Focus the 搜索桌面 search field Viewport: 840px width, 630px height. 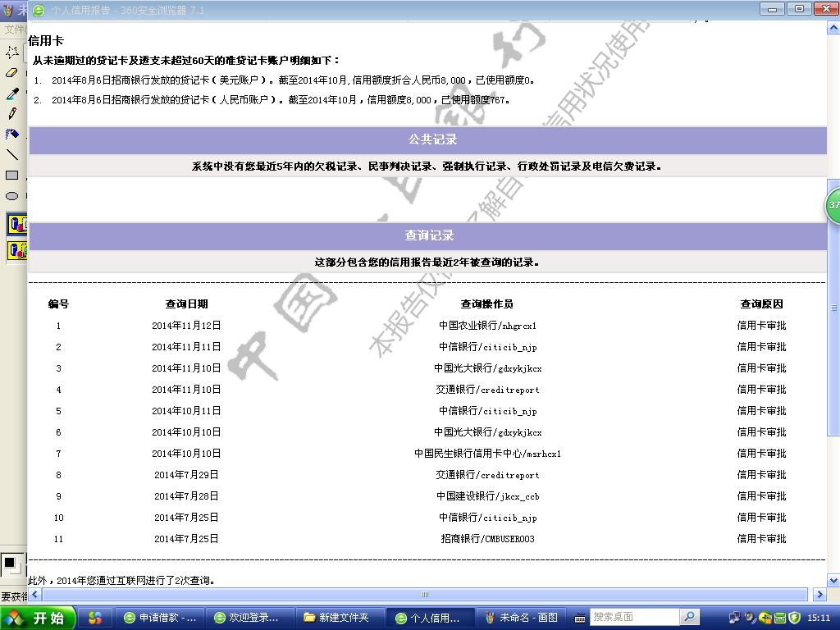point(634,617)
